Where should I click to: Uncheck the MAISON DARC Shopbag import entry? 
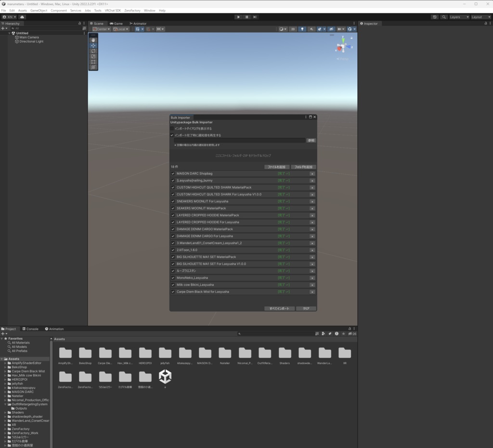[x=172, y=173]
